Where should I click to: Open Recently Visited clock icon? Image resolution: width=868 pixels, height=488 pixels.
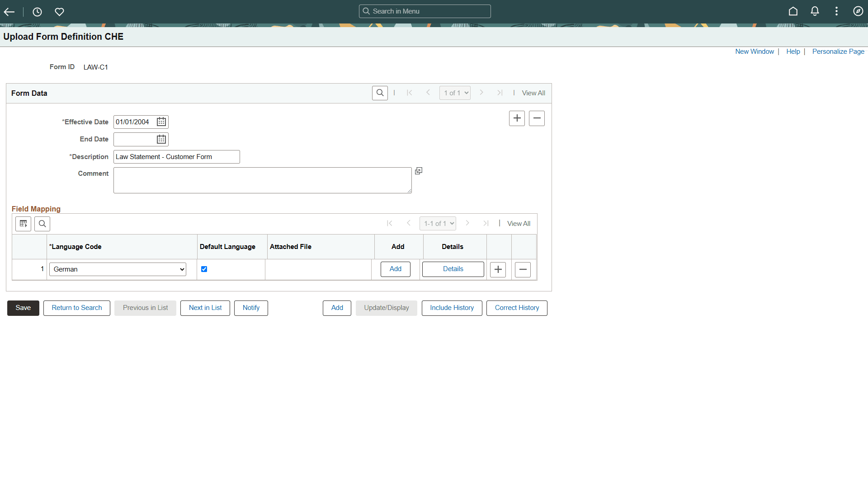(37, 12)
